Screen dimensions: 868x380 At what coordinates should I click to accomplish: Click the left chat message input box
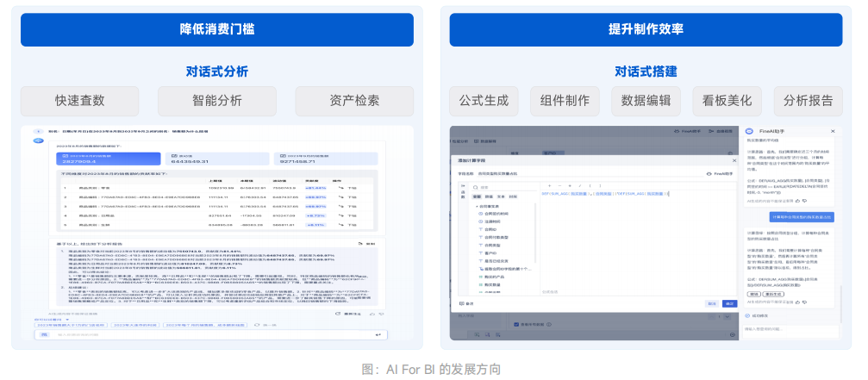(211, 334)
